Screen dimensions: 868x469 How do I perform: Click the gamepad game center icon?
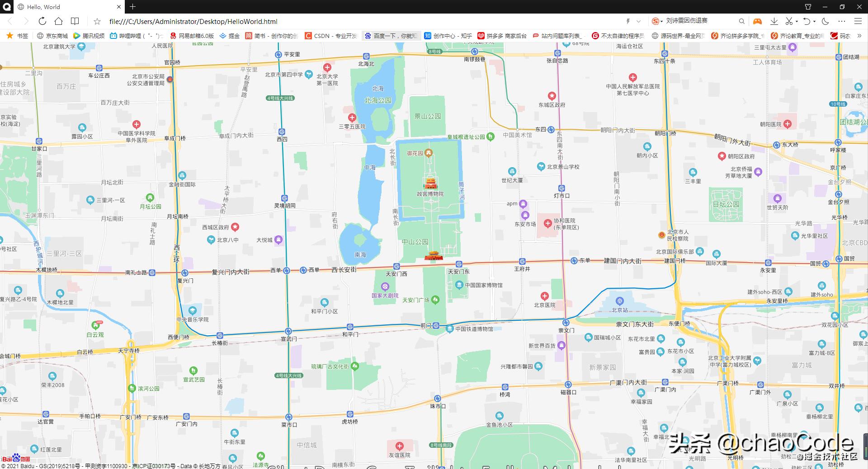click(757, 21)
